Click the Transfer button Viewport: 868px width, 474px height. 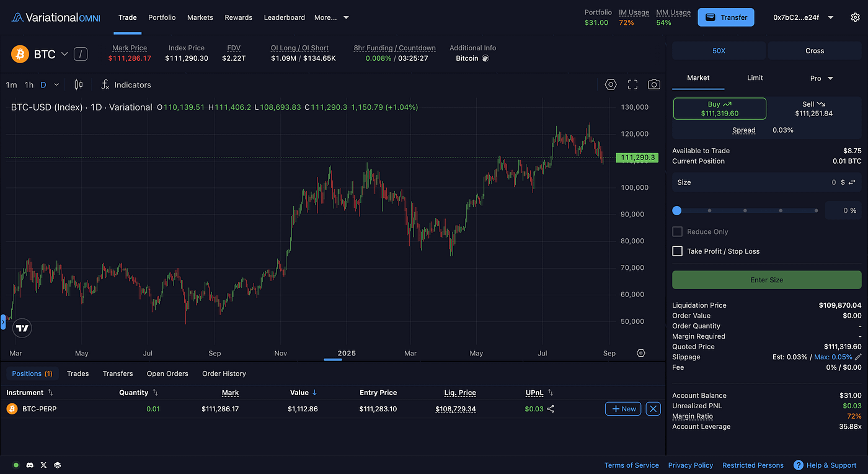(x=725, y=17)
